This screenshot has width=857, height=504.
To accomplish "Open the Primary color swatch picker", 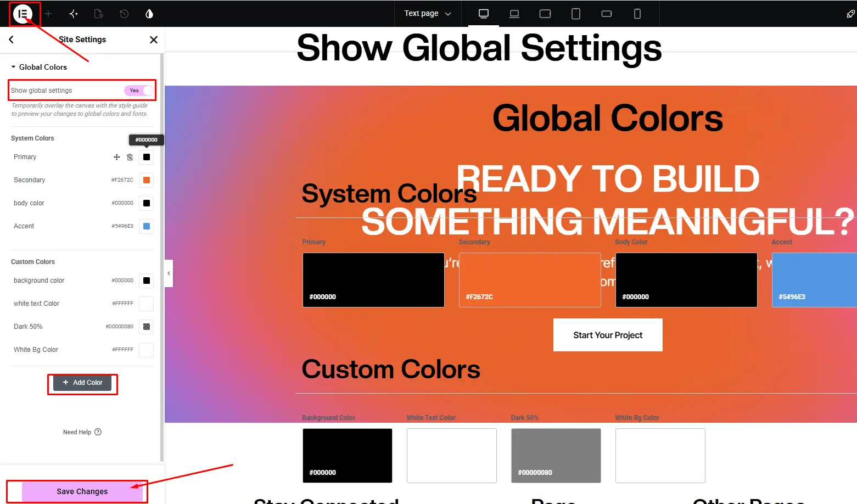I will [x=147, y=157].
